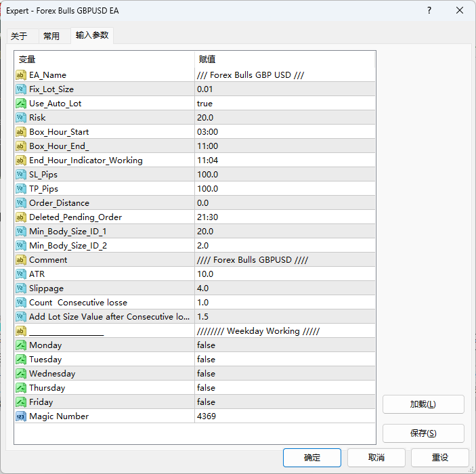The height and width of the screenshot is (474, 476).
Task: Switch to the 常用 tab
Action: point(51,37)
